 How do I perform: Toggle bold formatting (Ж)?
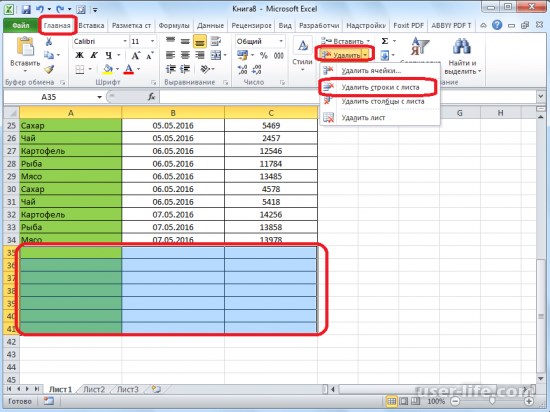tap(80, 55)
